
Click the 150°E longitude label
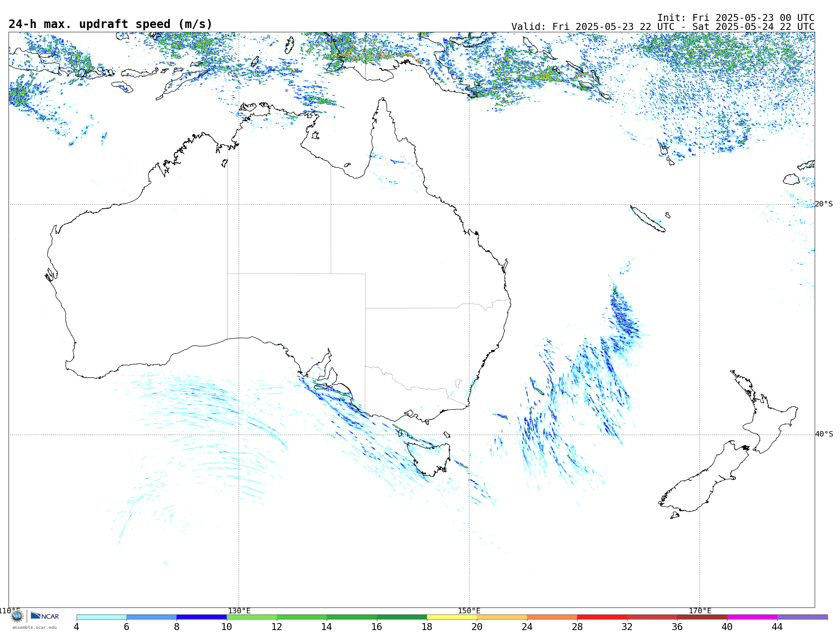[x=469, y=611]
